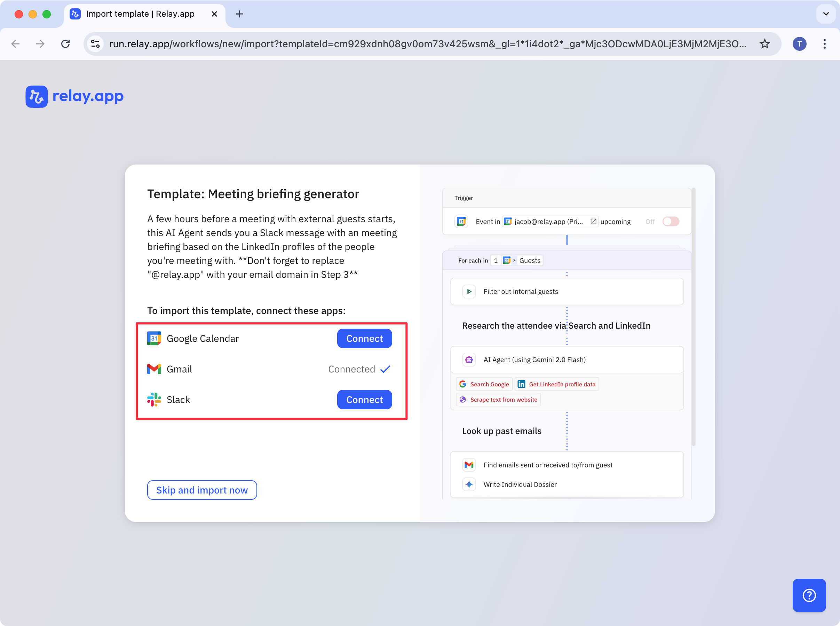Select the Import template browser tab
This screenshot has width=840, height=626.
[140, 14]
